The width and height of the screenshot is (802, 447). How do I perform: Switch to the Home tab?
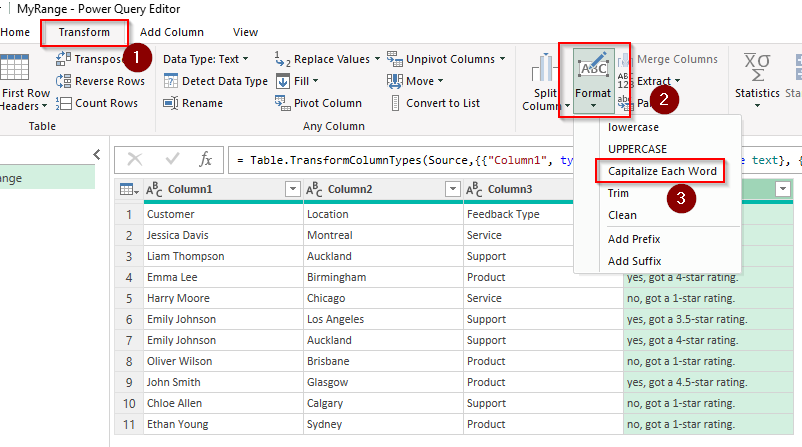click(15, 32)
